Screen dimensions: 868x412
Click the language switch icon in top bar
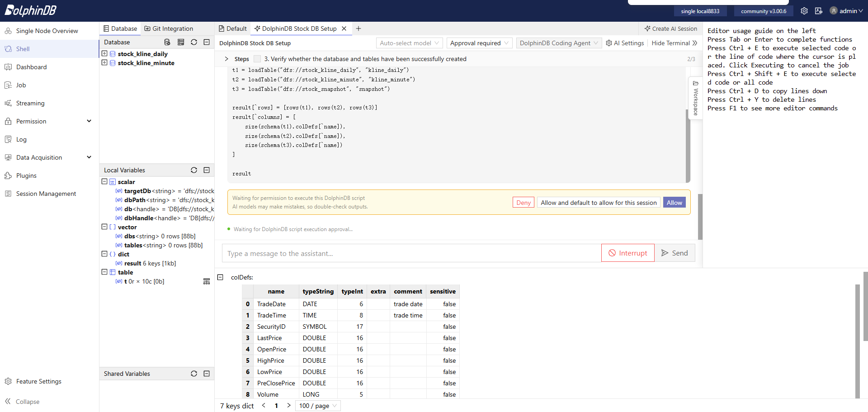[x=819, y=11]
